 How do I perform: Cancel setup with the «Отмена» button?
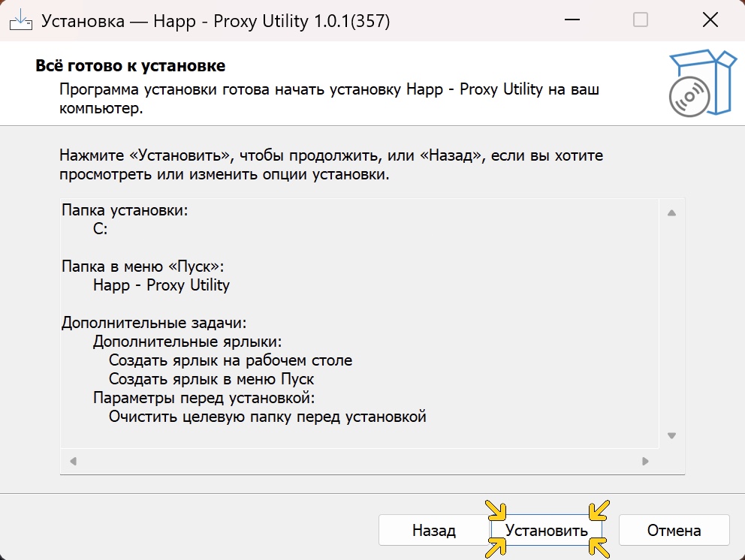674,531
